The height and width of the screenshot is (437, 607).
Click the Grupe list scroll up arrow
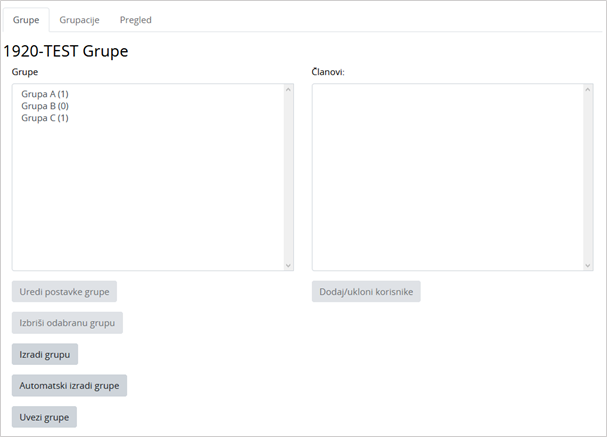(x=288, y=90)
